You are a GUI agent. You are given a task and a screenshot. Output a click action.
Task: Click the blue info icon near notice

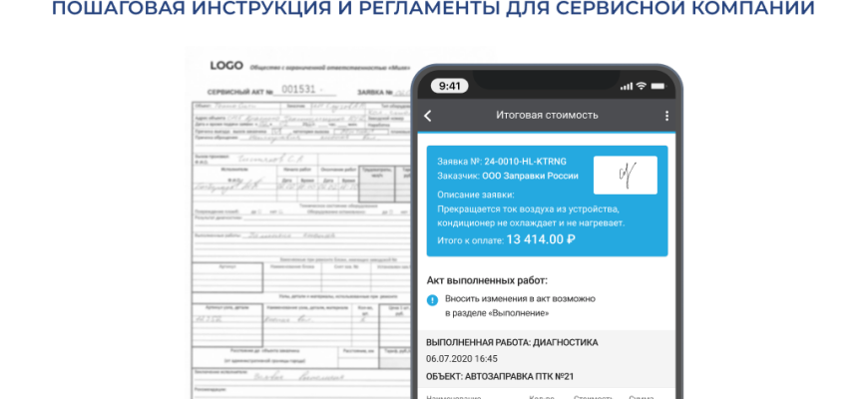[x=432, y=299]
